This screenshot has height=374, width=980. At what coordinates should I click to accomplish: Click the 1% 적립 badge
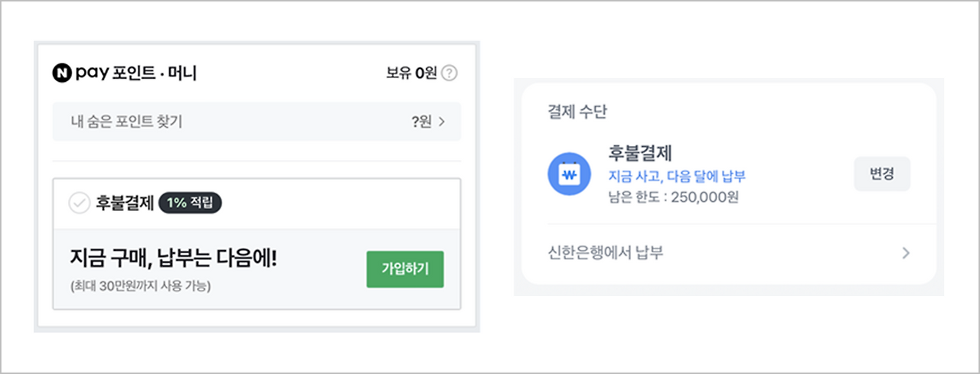(190, 203)
